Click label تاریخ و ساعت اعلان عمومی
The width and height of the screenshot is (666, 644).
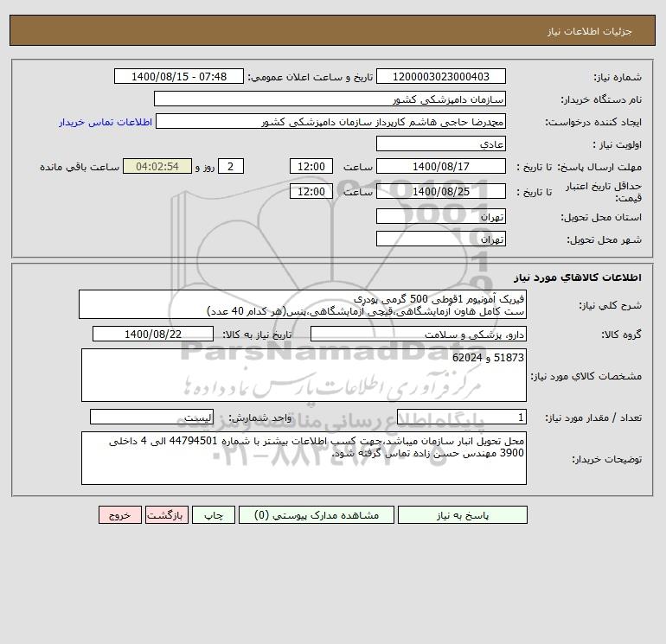click(x=311, y=77)
